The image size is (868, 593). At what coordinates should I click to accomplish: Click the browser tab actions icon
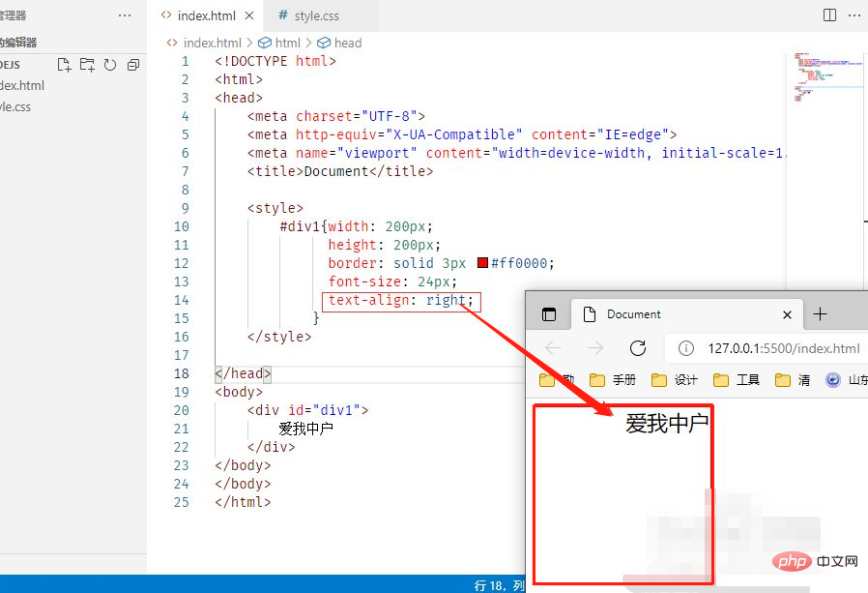point(549,314)
